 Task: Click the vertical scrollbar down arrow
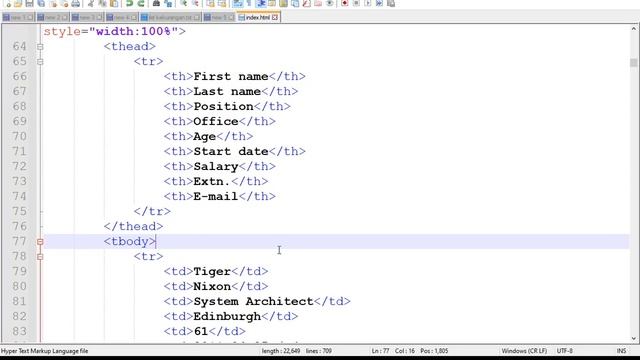[x=634, y=338]
